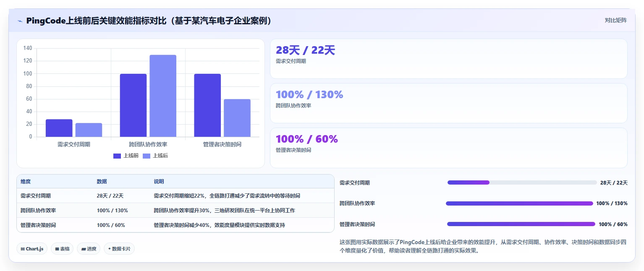This screenshot has height=271, width=644.
Task: Click the 管理者决策时间 progress label
Action: (x=357, y=224)
